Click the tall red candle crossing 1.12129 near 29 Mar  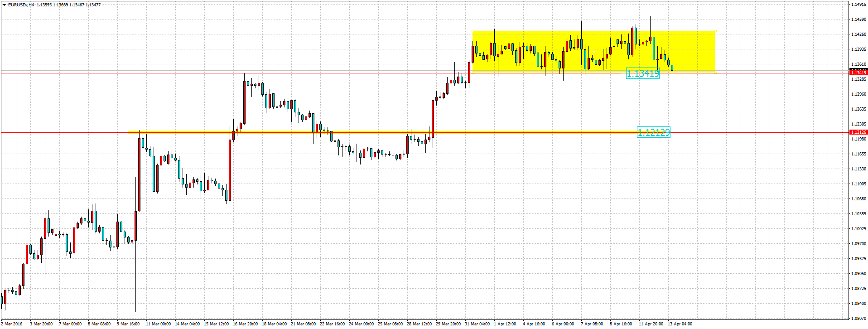coord(433,118)
